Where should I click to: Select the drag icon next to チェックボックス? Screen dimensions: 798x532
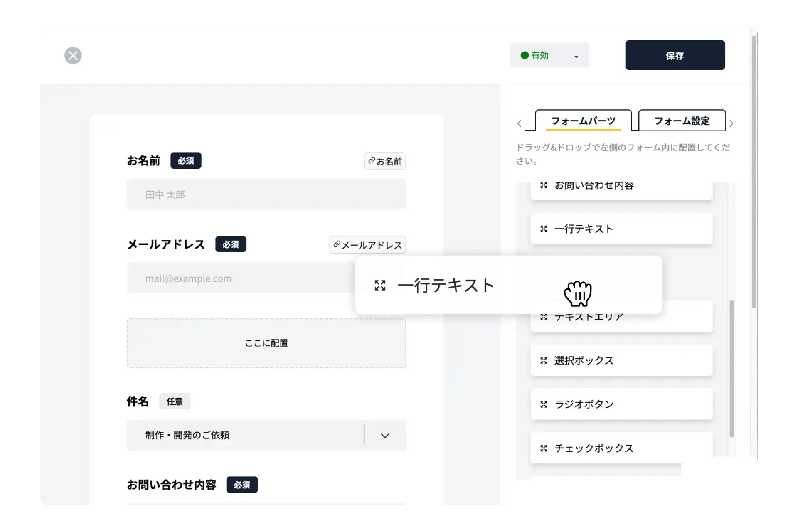(544, 448)
